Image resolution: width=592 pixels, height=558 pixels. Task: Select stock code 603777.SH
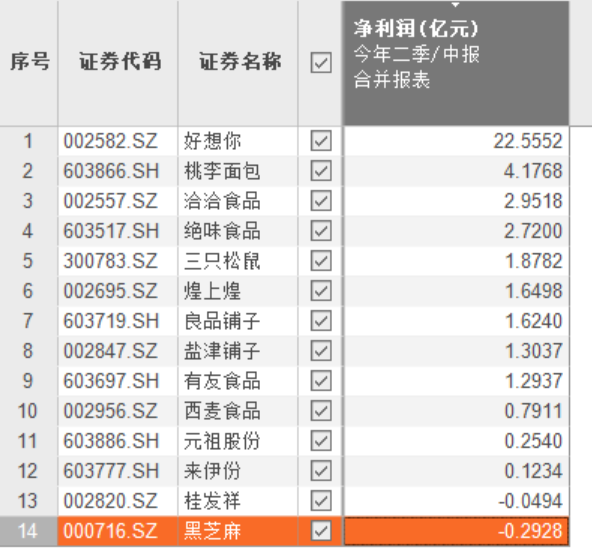point(111,471)
